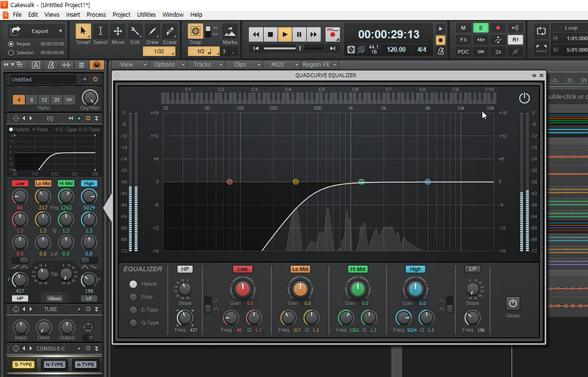
Task: Open the Help menu
Action: click(x=196, y=14)
